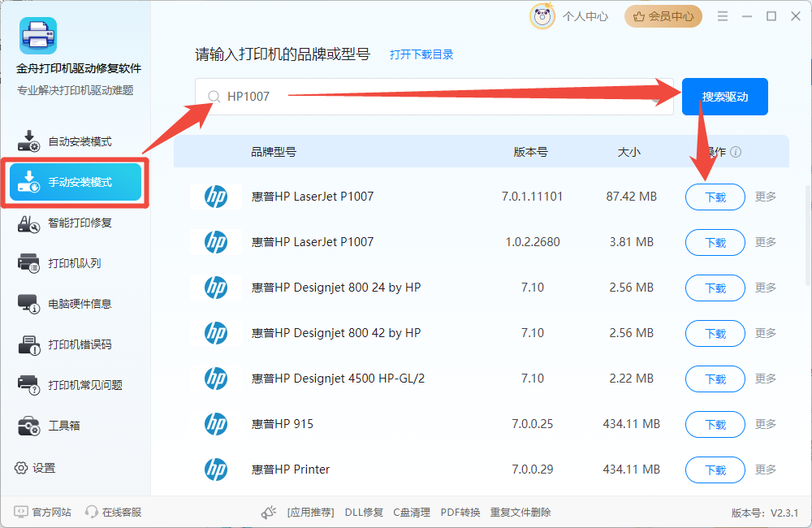Open 官方网站 in the footer
This screenshot has width=812, height=528.
pyautogui.click(x=42, y=513)
